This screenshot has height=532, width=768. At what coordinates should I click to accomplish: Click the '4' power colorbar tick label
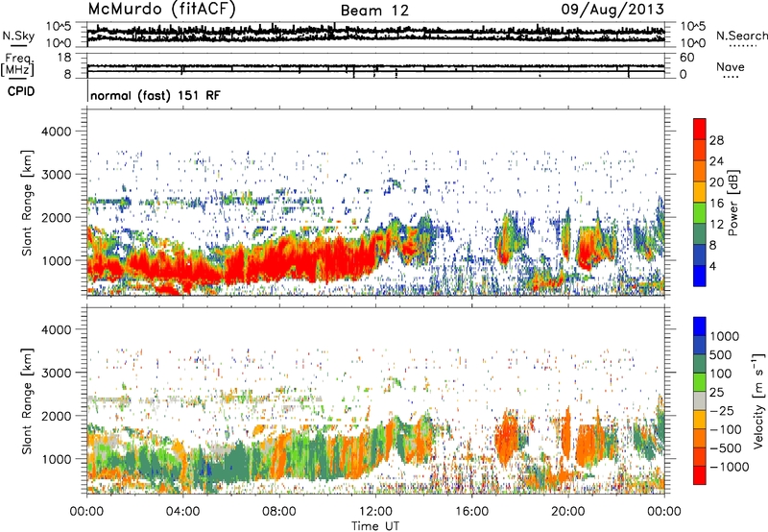coord(712,266)
